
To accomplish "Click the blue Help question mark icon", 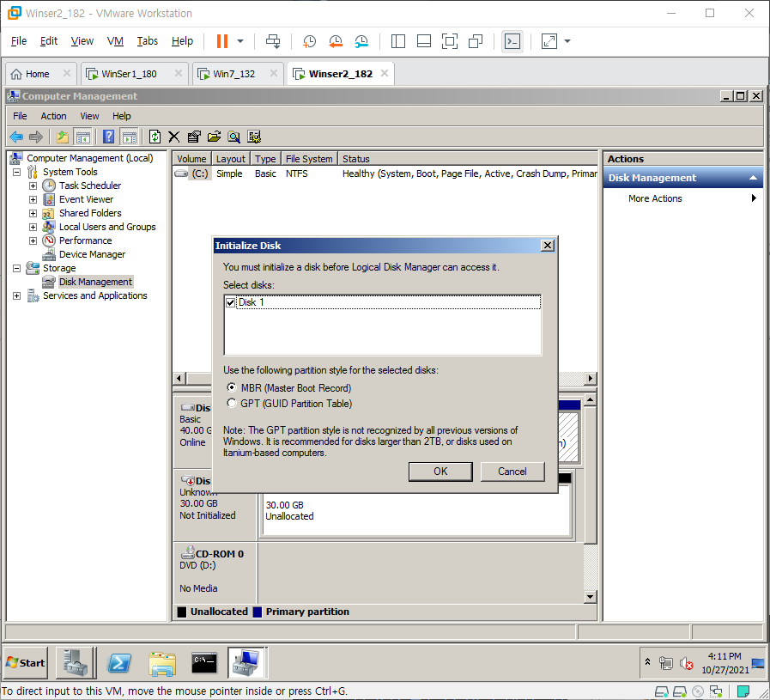I will [x=108, y=137].
